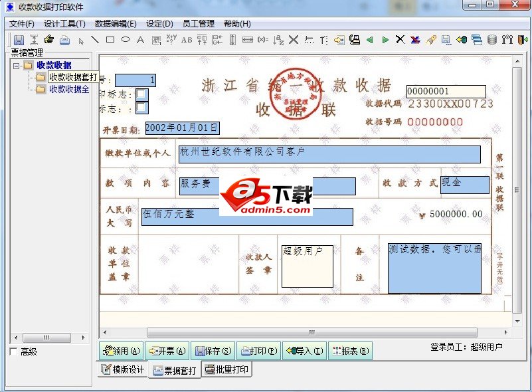This screenshot has height=392, width=532.
Task: Open the 设定 menu
Action: pyautogui.click(x=157, y=23)
